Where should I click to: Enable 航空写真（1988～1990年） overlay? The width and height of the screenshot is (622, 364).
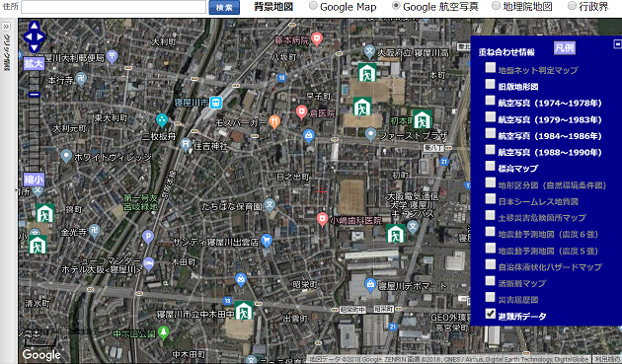[491, 150]
